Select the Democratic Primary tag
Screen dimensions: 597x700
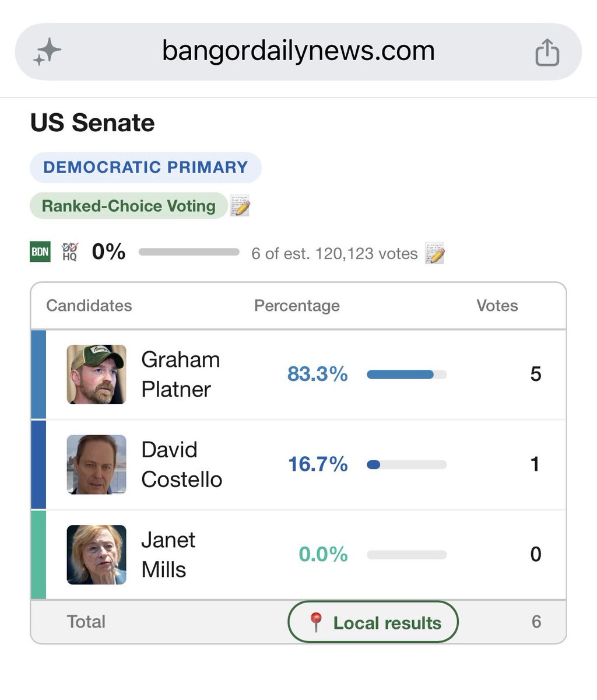pyautogui.click(x=146, y=167)
